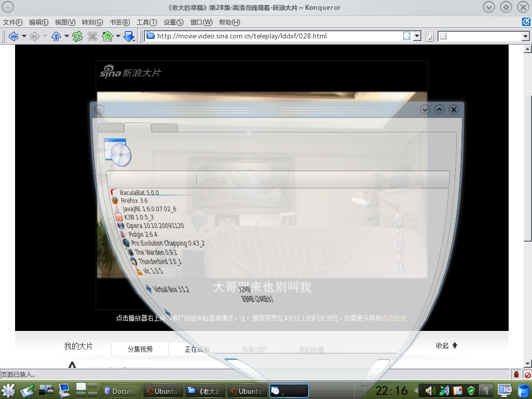Open the Forward history dropdown arrow
This screenshot has width=532, height=399.
pyautogui.click(x=45, y=36)
